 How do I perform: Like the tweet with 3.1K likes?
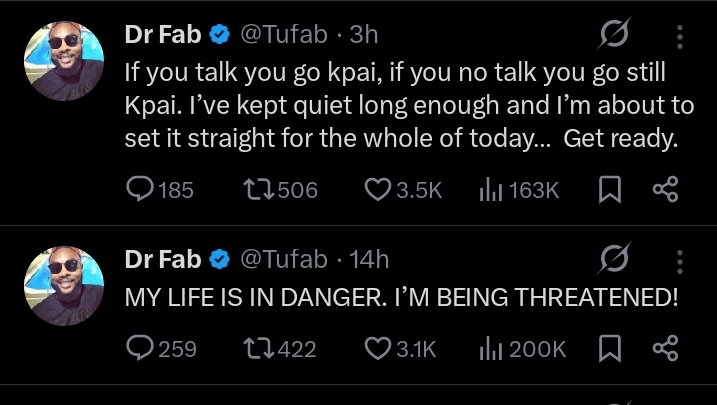(x=377, y=348)
